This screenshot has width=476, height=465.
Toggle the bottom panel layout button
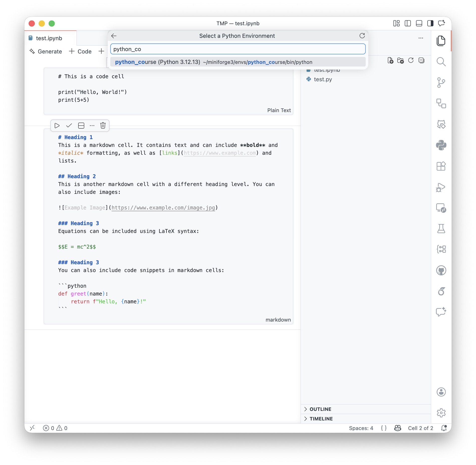tap(419, 23)
